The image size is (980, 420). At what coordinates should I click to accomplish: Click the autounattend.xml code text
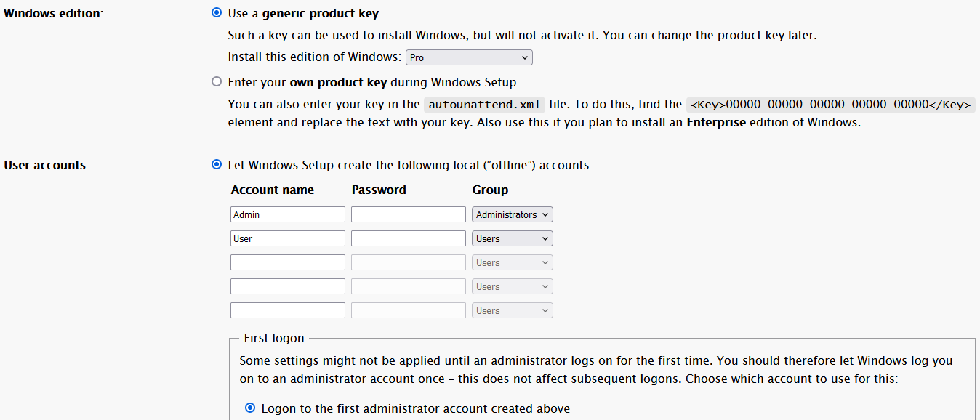click(484, 105)
